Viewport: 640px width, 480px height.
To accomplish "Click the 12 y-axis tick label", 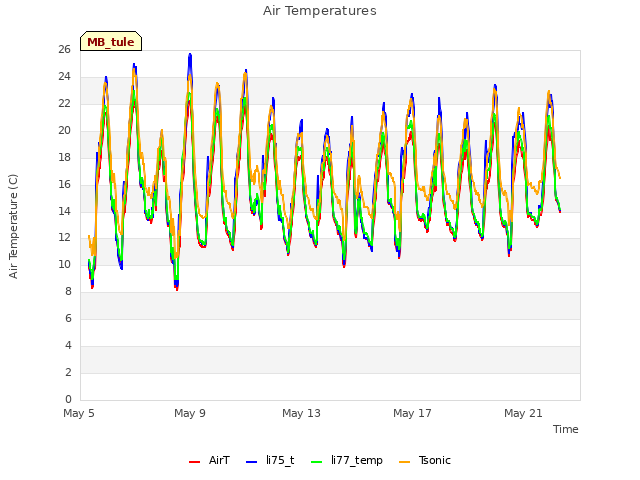I will pos(64,237).
